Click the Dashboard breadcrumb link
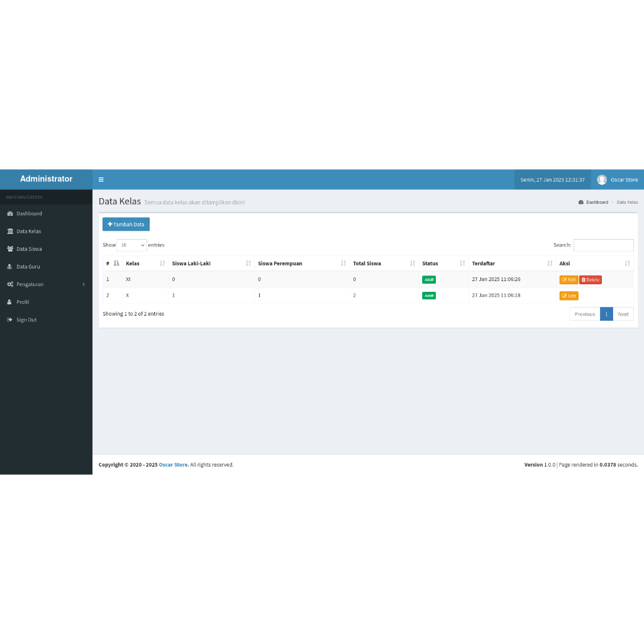This screenshot has height=644, width=644. click(x=597, y=203)
